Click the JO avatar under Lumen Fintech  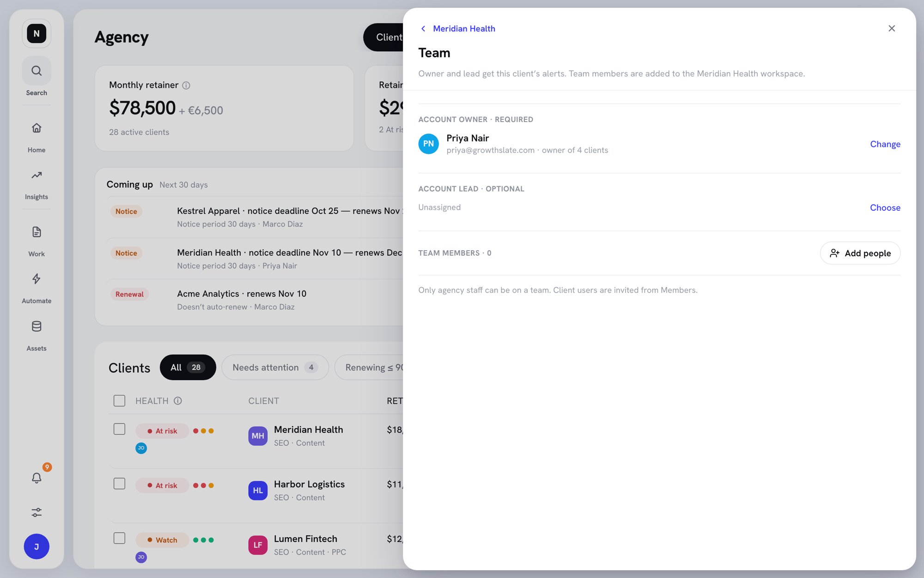[x=141, y=557]
